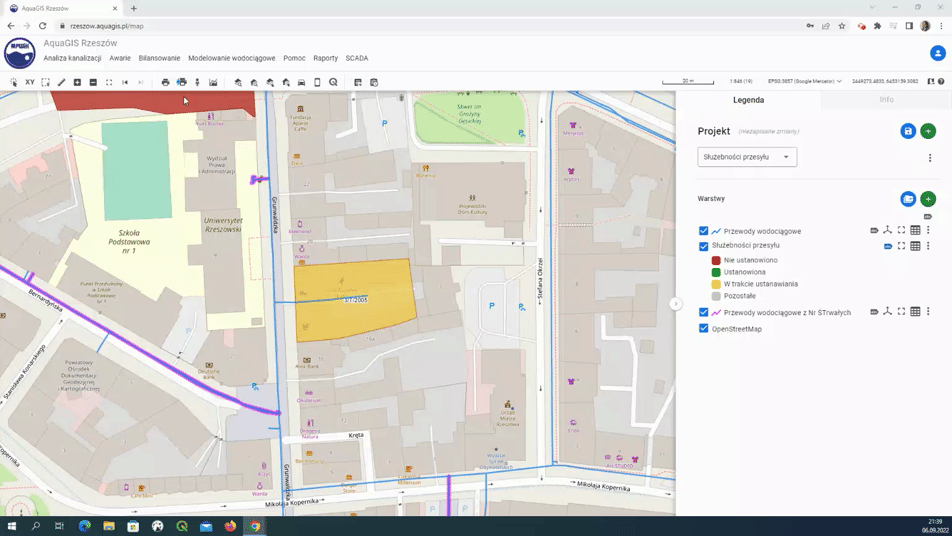Click the XY coordinates tool

[x=29, y=82]
